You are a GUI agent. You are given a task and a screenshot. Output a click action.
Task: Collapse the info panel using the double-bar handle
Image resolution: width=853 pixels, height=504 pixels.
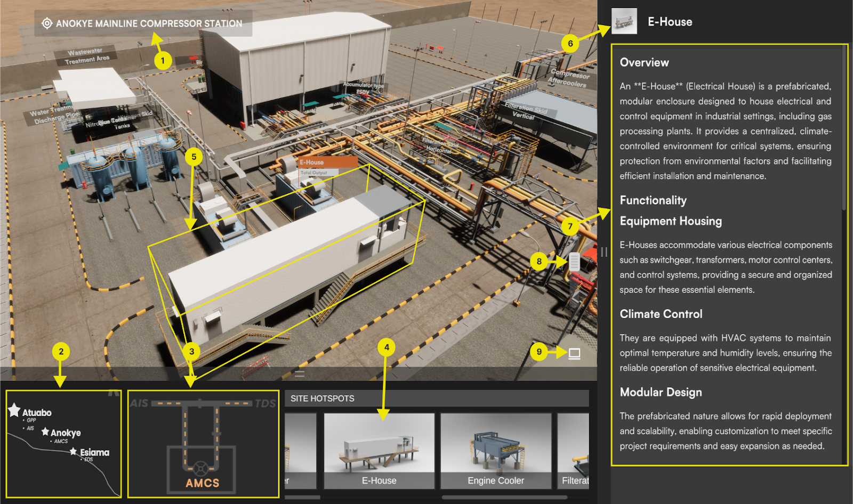[604, 253]
